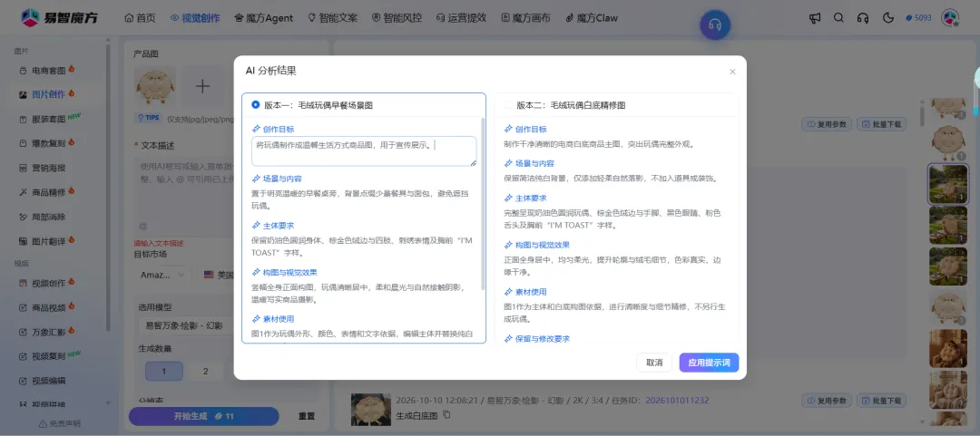Open 商品视频 in the sidebar
Viewport: 980px width, 436px height.
point(47,307)
